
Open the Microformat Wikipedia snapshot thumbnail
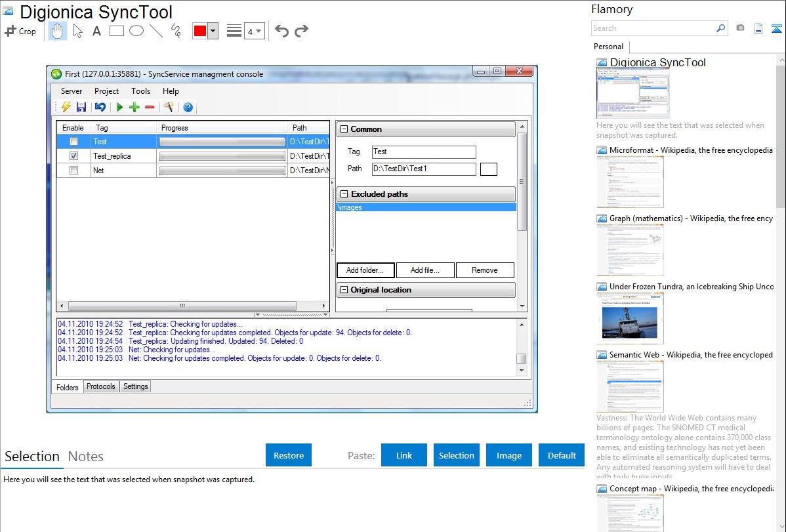click(630, 182)
